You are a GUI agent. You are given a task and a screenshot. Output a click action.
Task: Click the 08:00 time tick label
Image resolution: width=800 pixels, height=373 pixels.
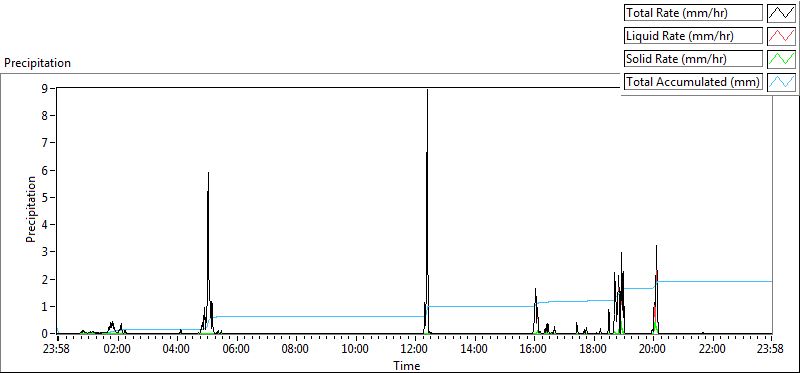[x=296, y=350]
